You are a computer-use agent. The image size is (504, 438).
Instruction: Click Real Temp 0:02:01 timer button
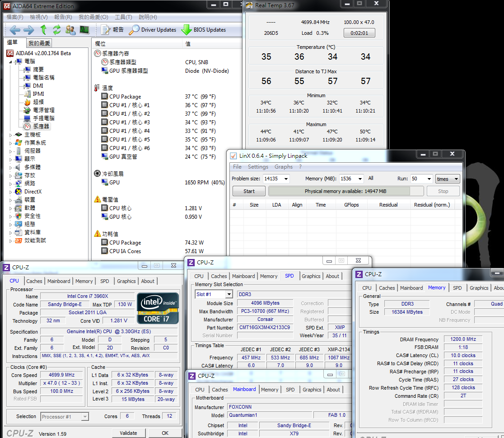tap(359, 33)
